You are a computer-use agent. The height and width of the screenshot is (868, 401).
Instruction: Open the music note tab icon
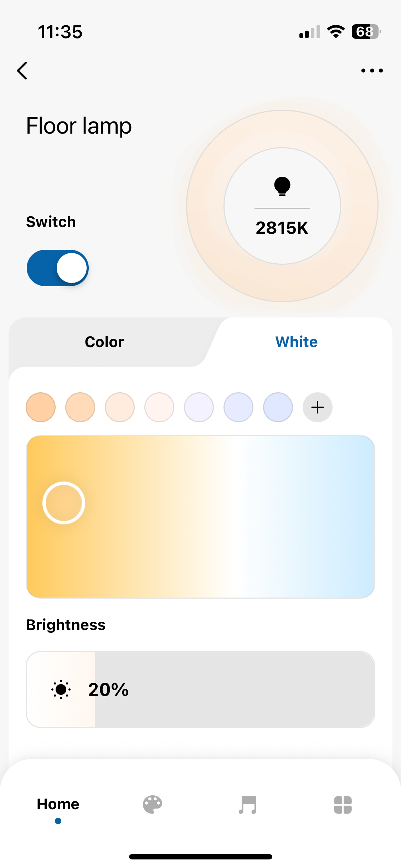point(248,805)
